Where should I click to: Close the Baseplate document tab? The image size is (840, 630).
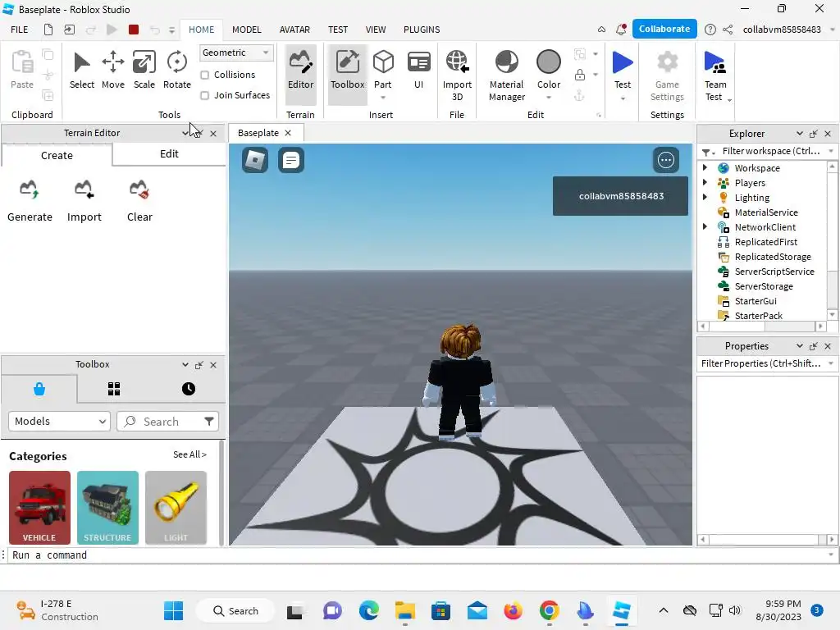pyautogui.click(x=288, y=133)
